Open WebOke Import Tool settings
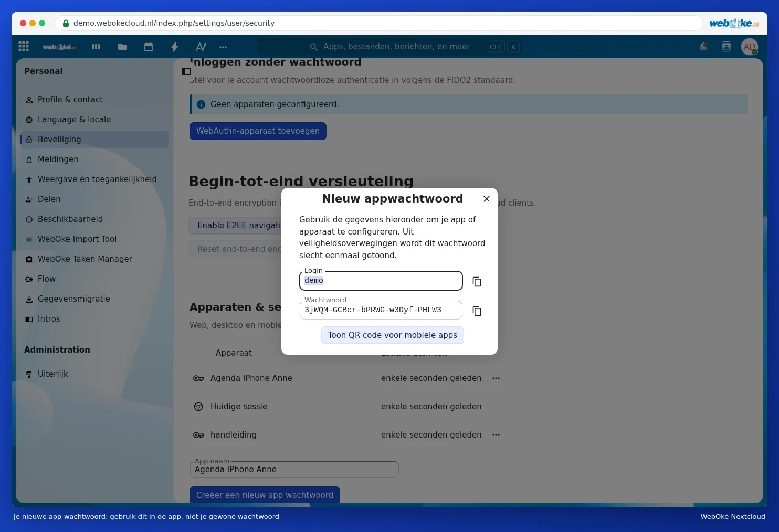779x532 pixels. 94,239
